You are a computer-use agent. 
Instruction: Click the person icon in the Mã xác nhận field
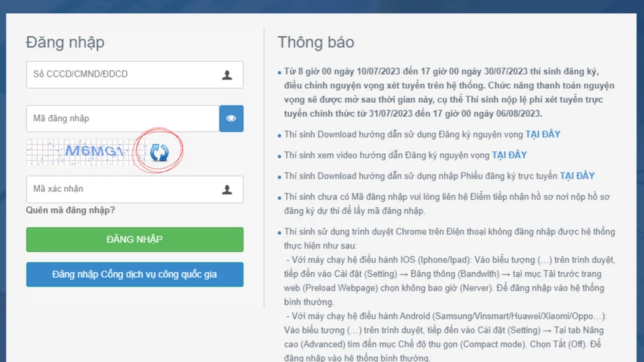[227, 190]
